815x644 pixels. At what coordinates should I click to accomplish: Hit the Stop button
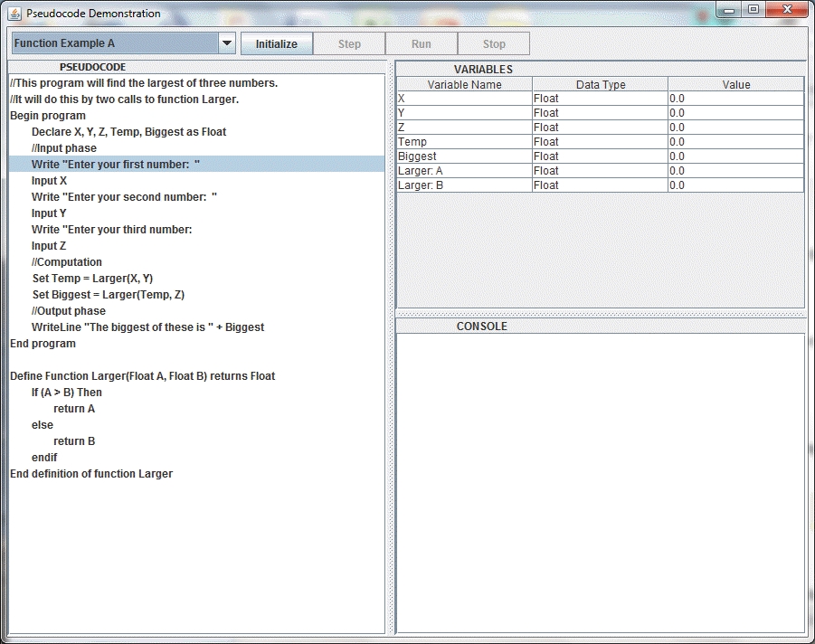point(494,43)
